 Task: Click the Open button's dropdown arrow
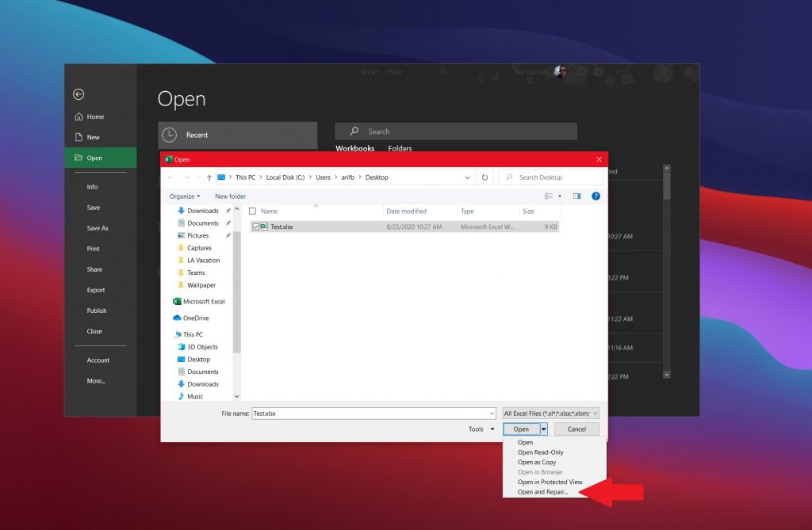(x=544, y=429)
